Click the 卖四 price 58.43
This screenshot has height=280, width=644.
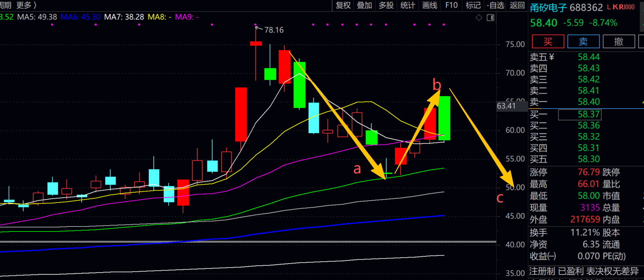click(589, 68)
